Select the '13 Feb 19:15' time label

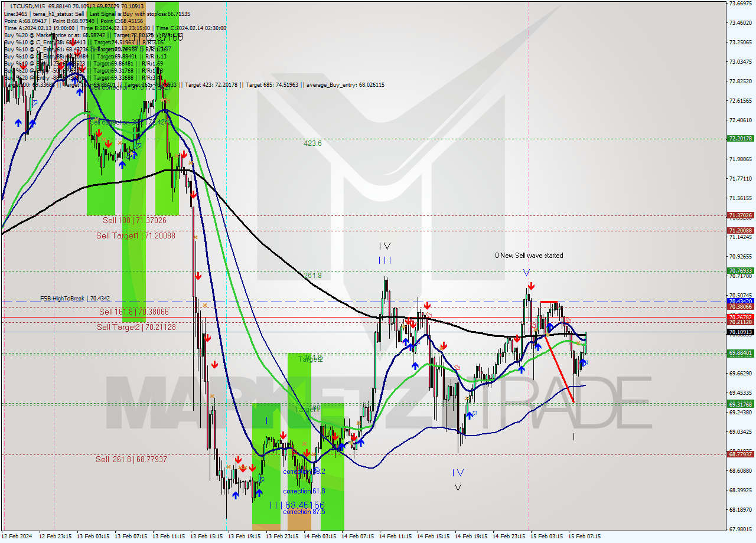click(245, 537)
